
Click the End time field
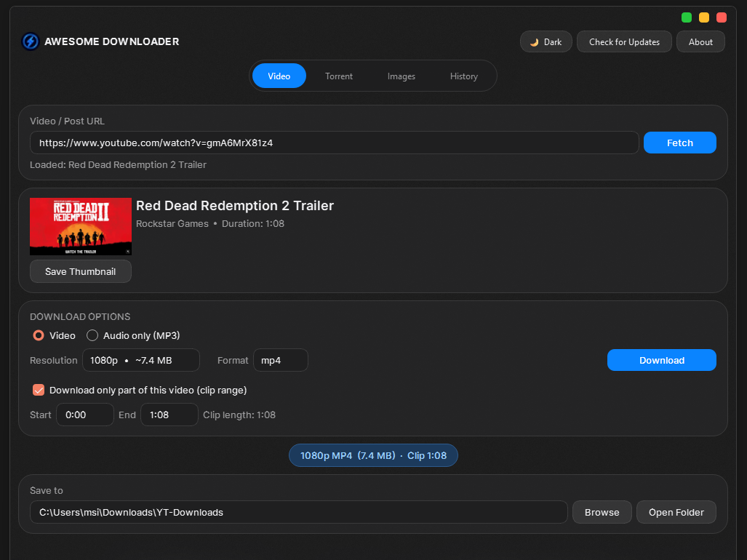click(x=169, y=415)
